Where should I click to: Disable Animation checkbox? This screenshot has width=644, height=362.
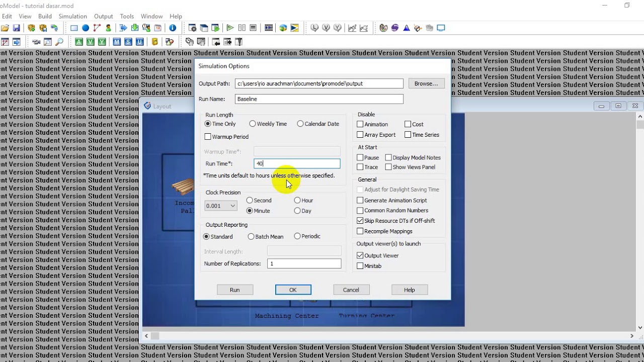click(x=360, y=124)
